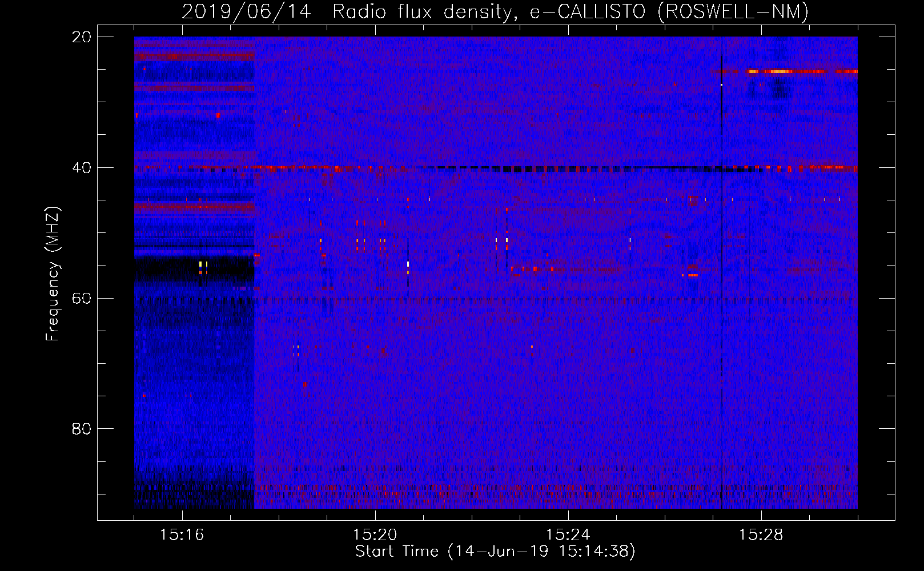Click the 80 frequency tick label
Screen dimensions: 924x571
point(82,429)
